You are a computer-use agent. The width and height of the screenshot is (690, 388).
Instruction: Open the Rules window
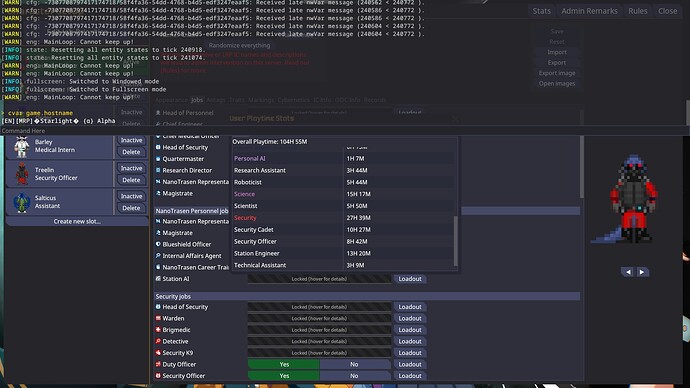(638, 11)
